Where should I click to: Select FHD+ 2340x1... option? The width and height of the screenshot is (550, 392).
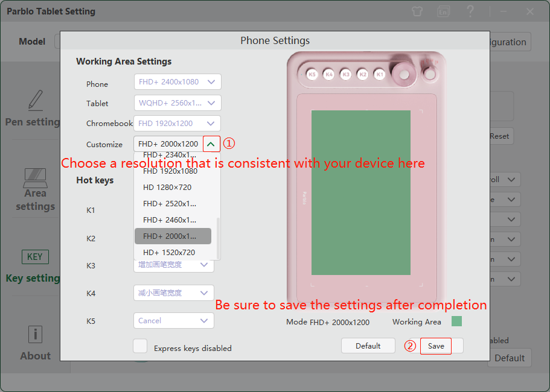pos(173,155)
